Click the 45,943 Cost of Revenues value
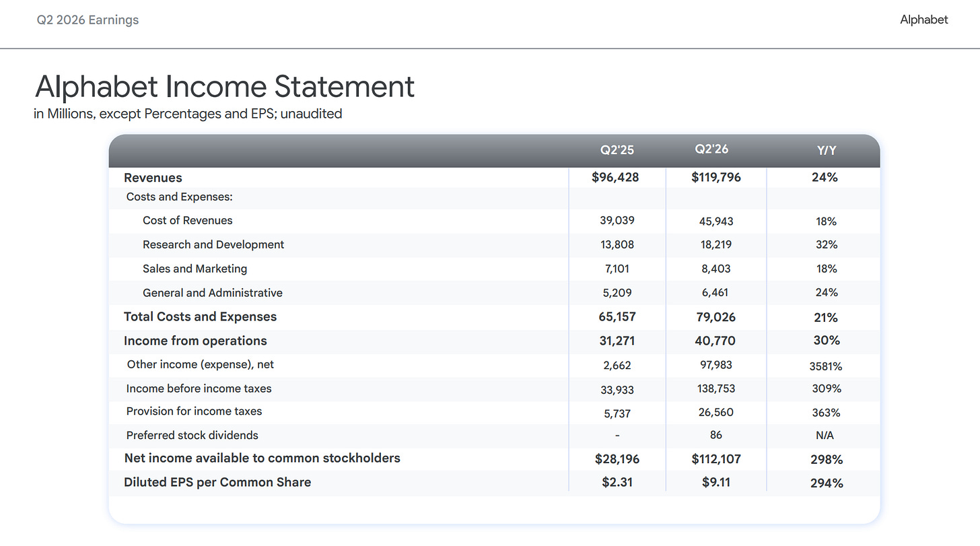980x546 pixels. 716,221
